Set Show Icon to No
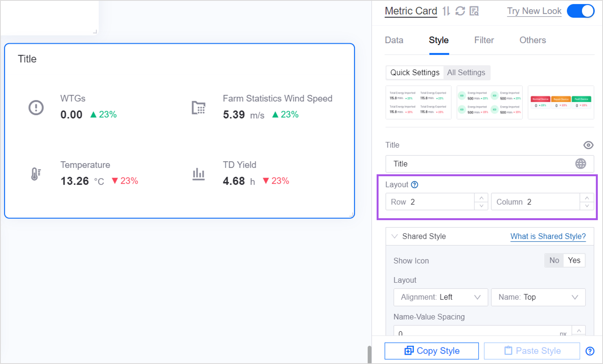This screenshot has width=603, height=364. point(554,260)
